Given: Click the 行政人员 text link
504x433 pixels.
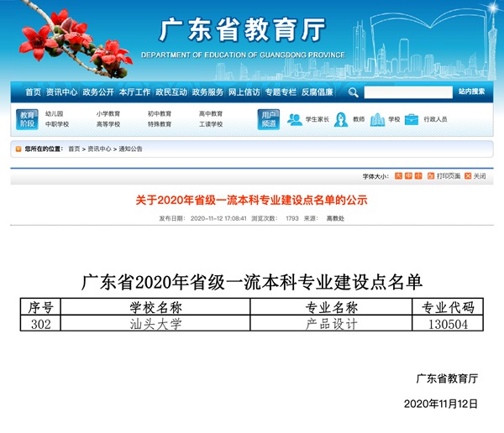Looking at the screenshot, I should [x=435, y=119].
